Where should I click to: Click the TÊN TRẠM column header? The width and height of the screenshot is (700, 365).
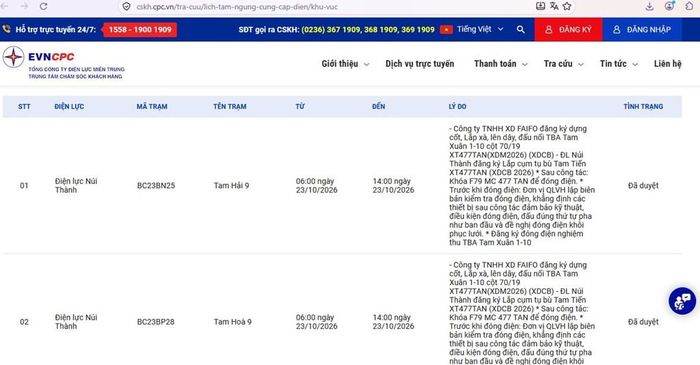pyautogui.click(x=229, y=107)
